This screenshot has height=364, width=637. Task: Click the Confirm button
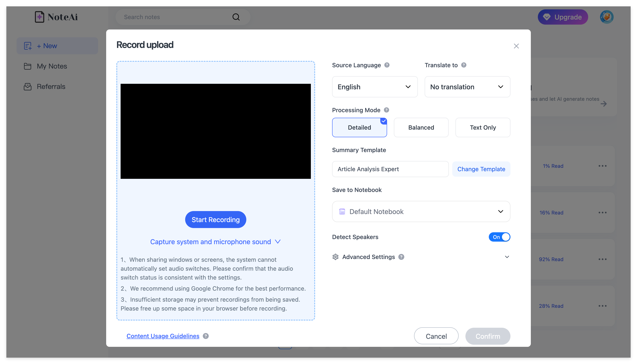pyautogui.click(x=488, y=336)
